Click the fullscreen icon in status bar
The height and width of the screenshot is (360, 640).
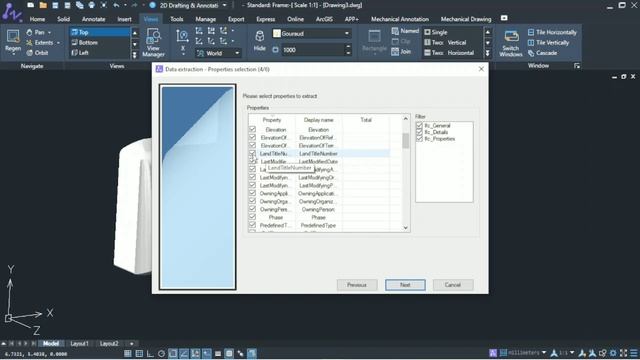(x=623, y=353)
